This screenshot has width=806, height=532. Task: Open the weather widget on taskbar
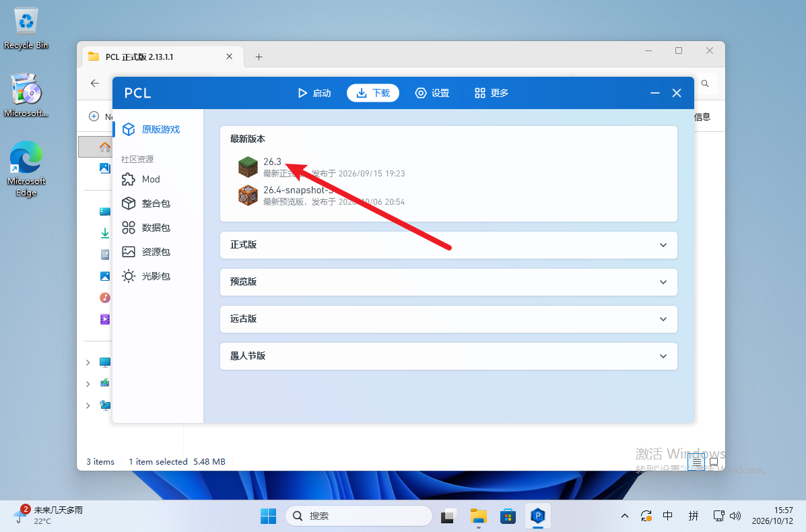(x=48, y=516)
